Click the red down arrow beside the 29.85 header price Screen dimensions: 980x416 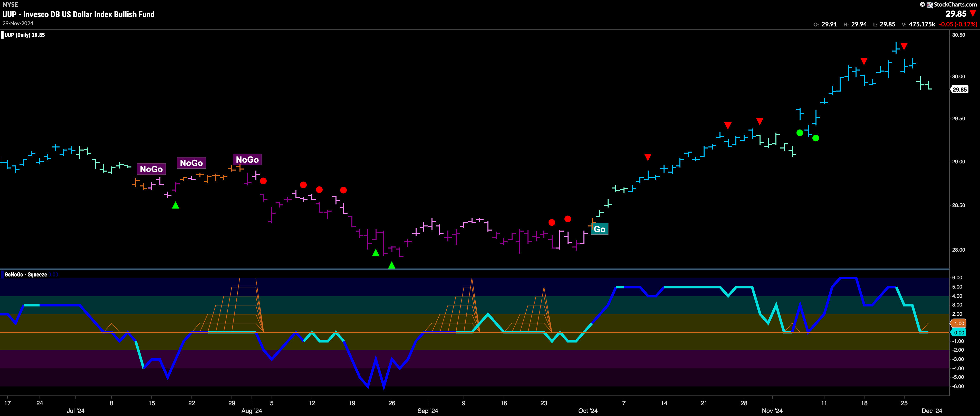pos(973,14)
